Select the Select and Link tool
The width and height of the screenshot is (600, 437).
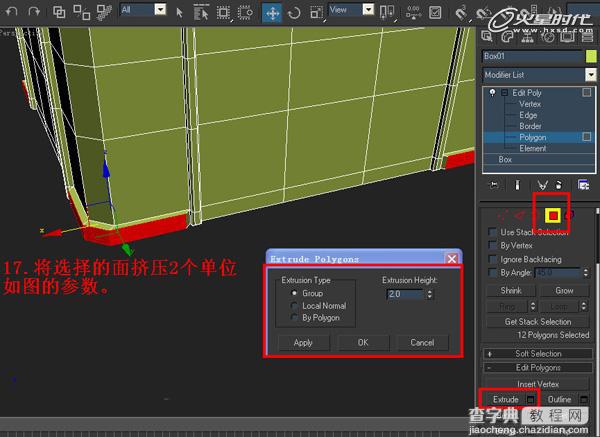tap(59, 12)
